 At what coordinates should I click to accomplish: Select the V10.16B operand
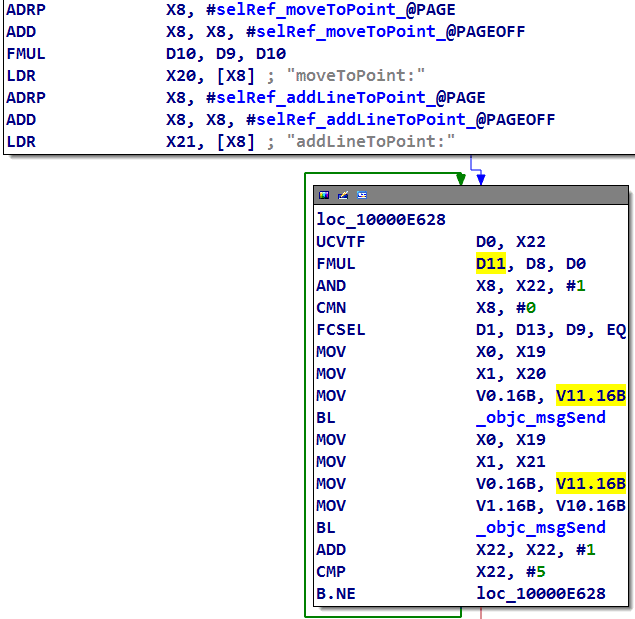tap(590, 505)
